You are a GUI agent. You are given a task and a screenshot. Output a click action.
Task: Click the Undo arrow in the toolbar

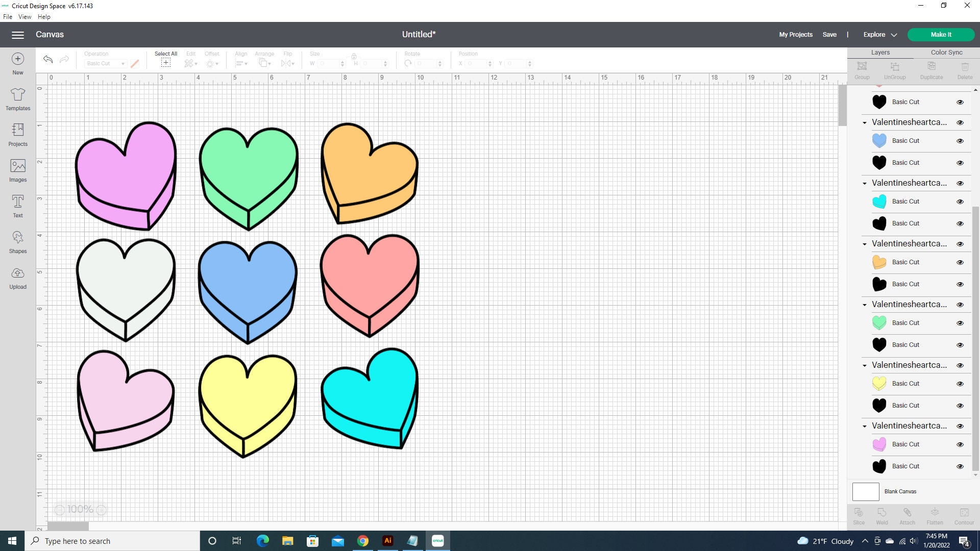click(x=47, y=60)
